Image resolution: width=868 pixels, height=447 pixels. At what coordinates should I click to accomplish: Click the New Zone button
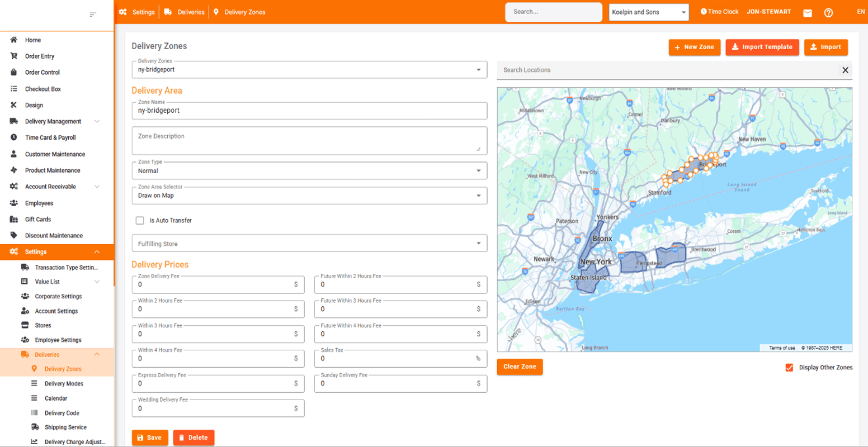(x=694, y=47)
